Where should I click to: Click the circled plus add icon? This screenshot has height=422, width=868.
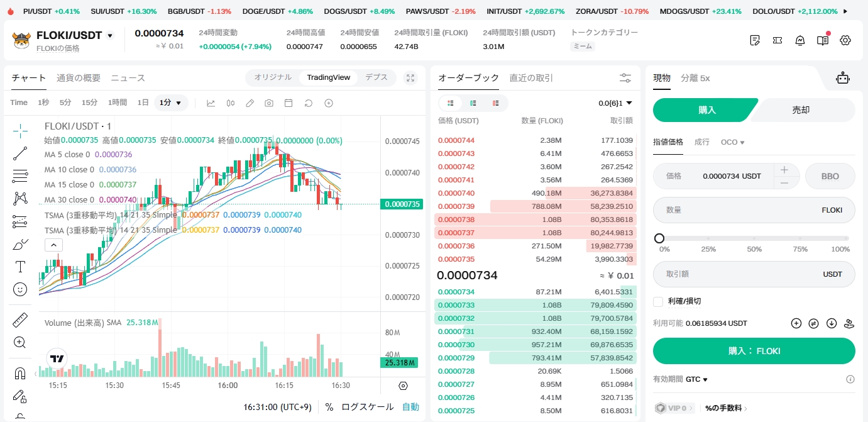pos(328,103)
